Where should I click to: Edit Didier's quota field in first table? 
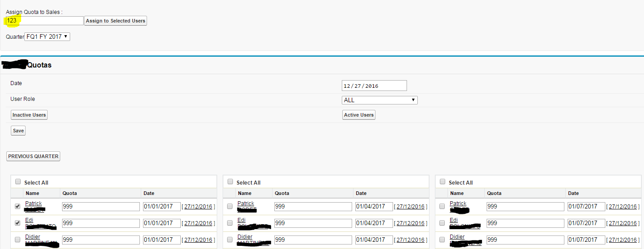tap(101, 240)
